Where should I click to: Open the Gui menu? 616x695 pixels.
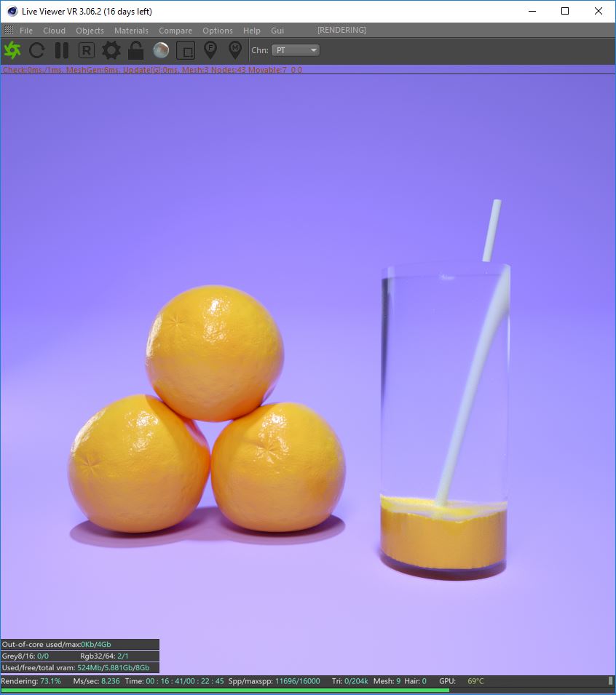pos(277,31)
